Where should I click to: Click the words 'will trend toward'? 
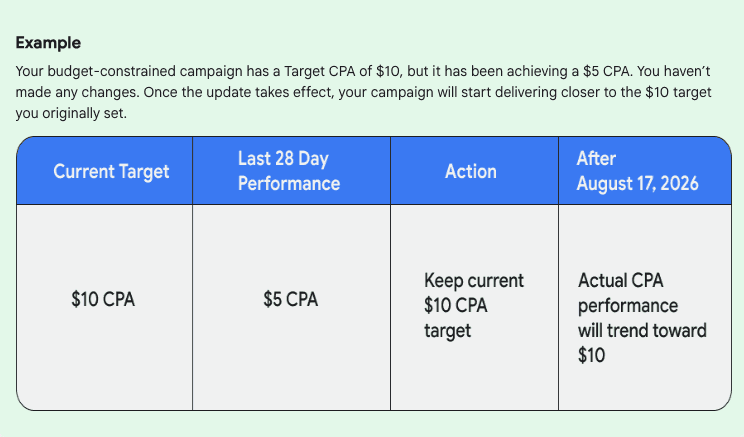(642, 330)
